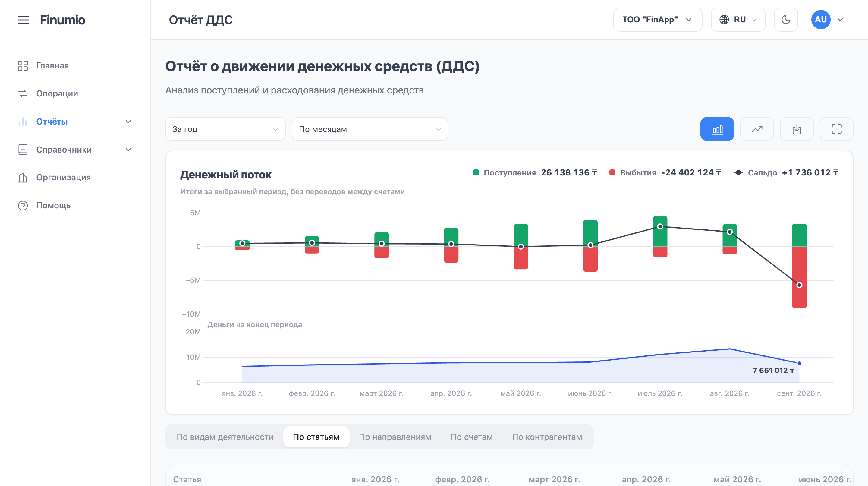Collapse the Отчёты submenu chevron
Screen dimensions: 868x486
128,122
